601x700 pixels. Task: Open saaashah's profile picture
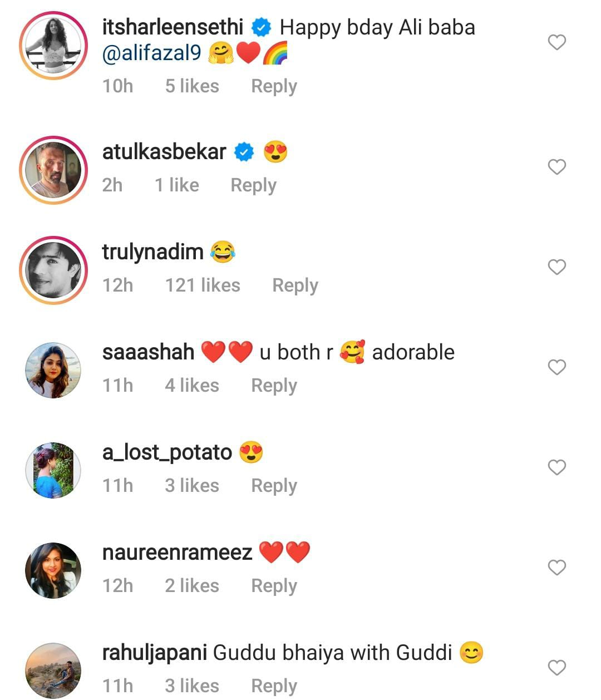pos(53,370)
